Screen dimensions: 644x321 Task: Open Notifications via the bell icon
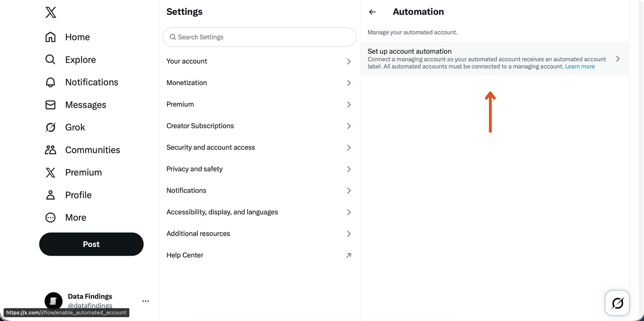pyautogui.click(x=51, y=82)
